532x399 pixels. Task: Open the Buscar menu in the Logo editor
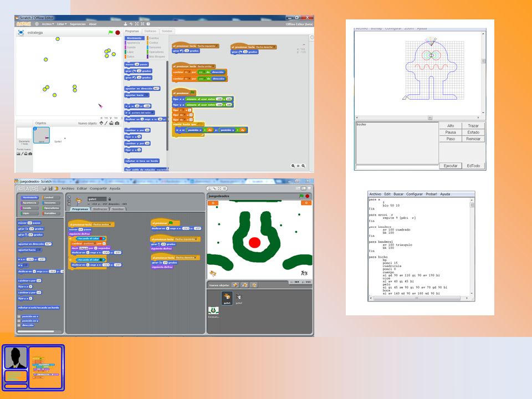pos(398,194)
